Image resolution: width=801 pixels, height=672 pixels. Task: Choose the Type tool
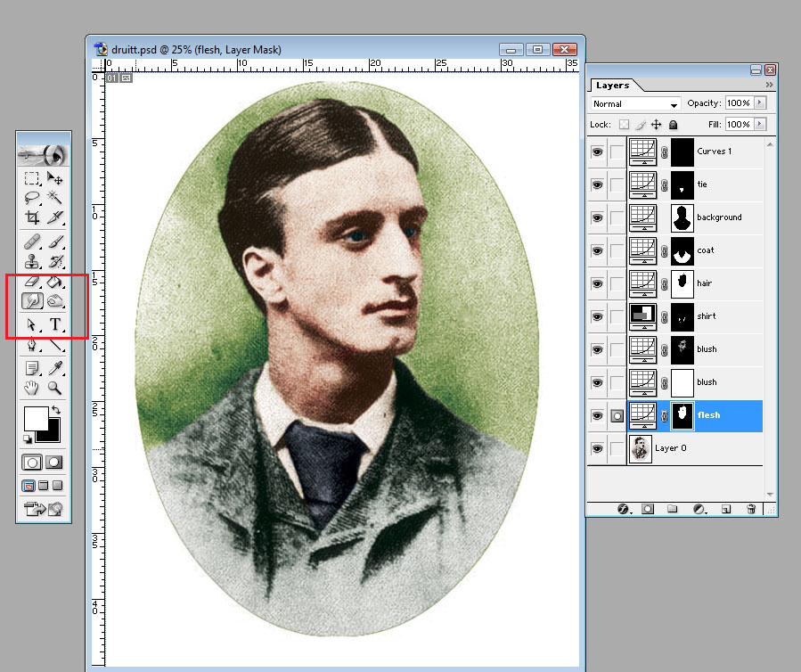click(x=55, y=324)
